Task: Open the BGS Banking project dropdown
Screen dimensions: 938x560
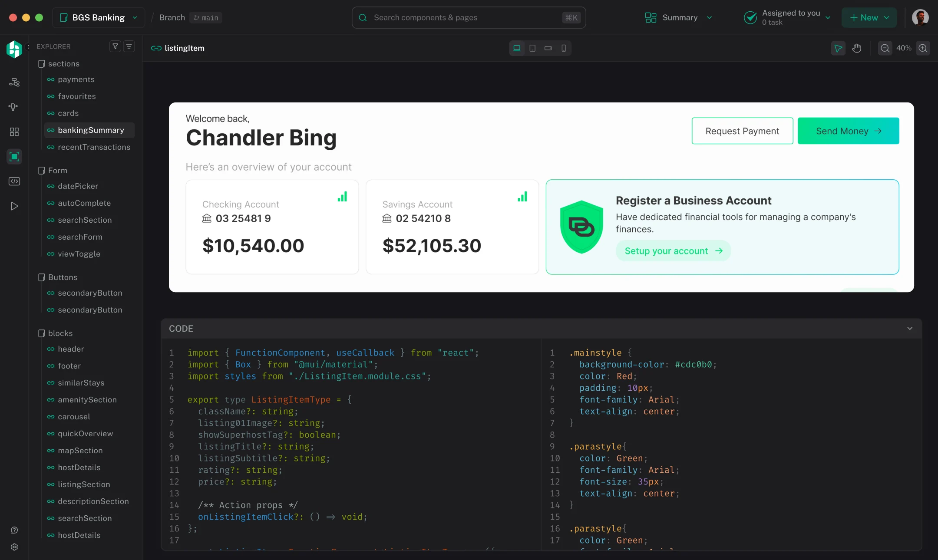Action: pos(99,17)
